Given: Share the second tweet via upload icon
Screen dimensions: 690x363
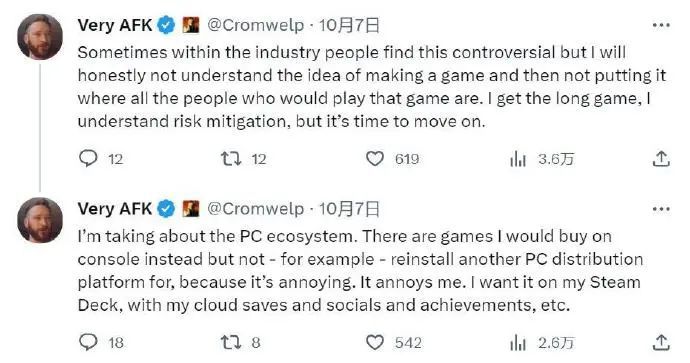Looking at the screenshot, I should coord(661,342).
